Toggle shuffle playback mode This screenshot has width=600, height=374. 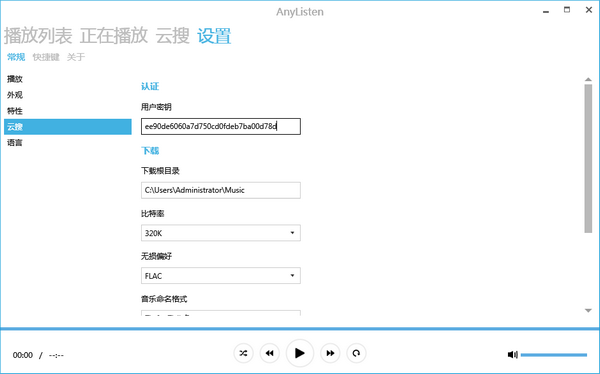(243, 353)
